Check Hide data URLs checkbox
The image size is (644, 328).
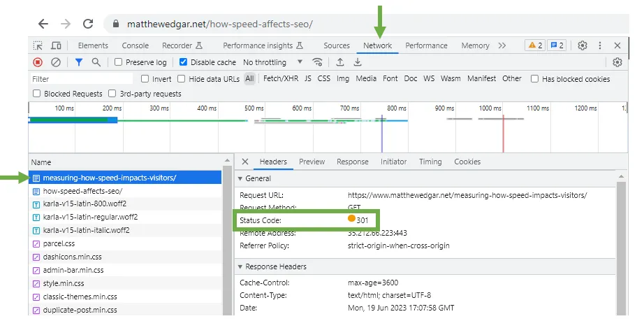[181, 78]
